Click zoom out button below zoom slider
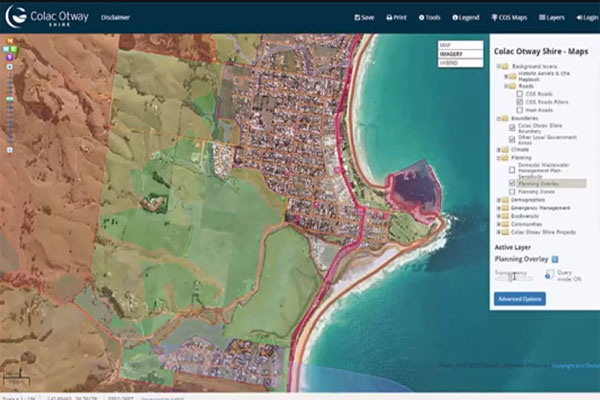 click(x=10, y=150)
